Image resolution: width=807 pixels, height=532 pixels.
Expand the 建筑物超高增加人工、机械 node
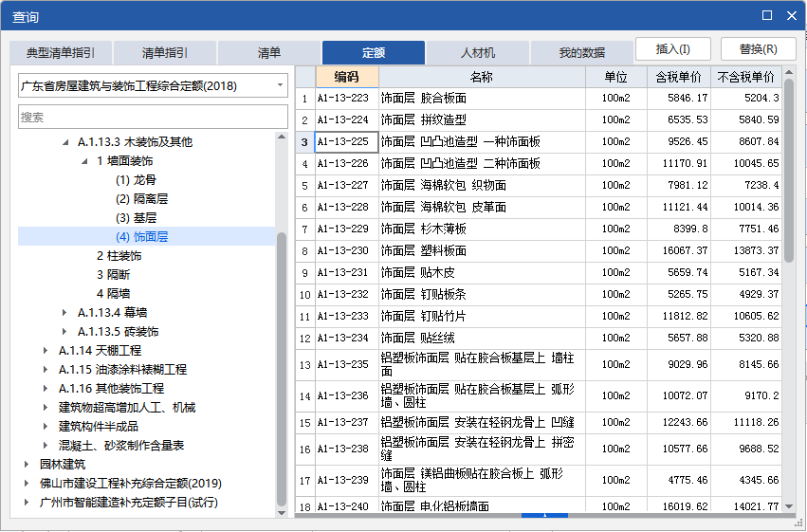[46, 408]
